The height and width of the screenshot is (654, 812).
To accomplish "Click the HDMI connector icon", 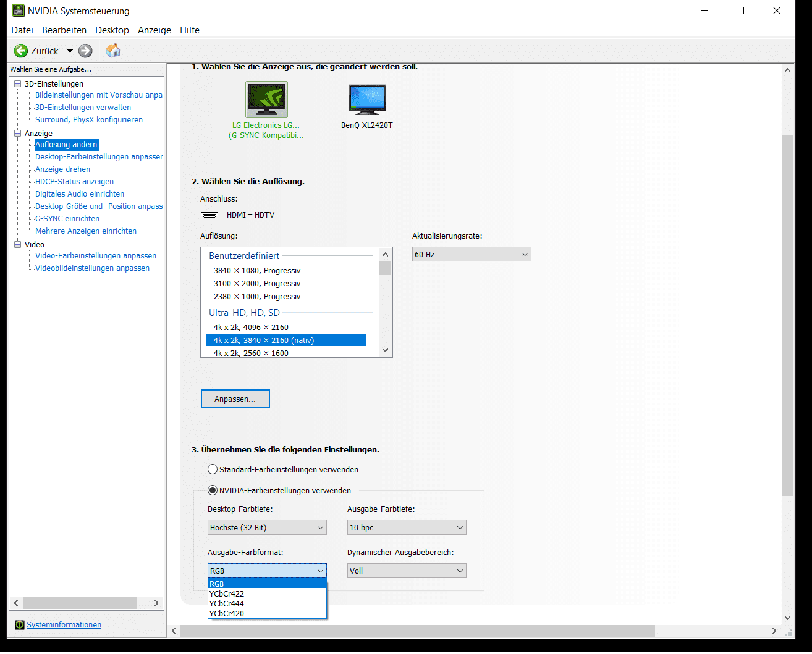I will 209,215.
